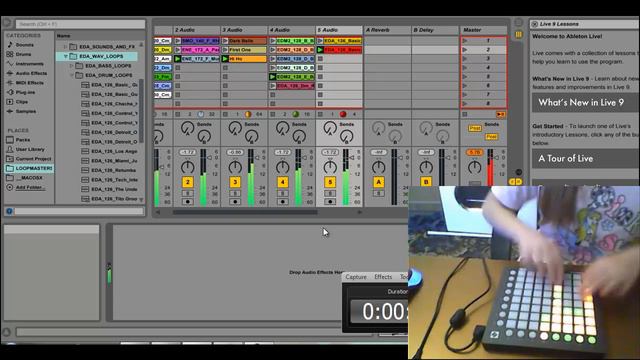The image size is (640, 360).
Task: Select the Instruments category icon
Action: 10,64
